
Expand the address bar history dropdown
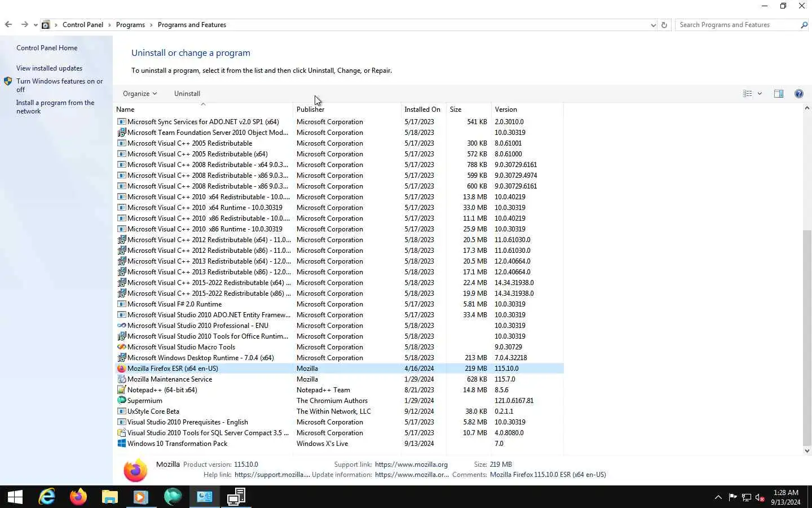[653, 25]
